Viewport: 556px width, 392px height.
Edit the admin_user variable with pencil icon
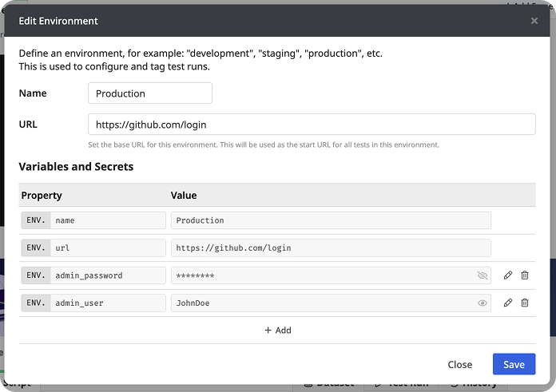(x=508, y=303)
